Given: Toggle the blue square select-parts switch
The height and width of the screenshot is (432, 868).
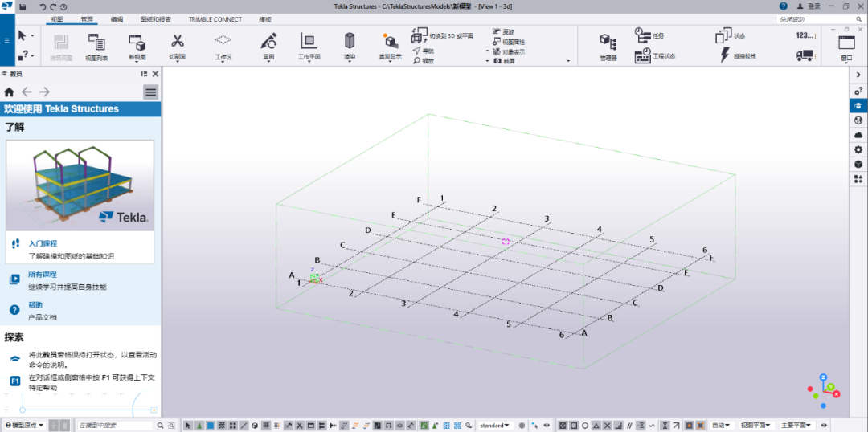Looking at the screenshot, I should 211,426.
